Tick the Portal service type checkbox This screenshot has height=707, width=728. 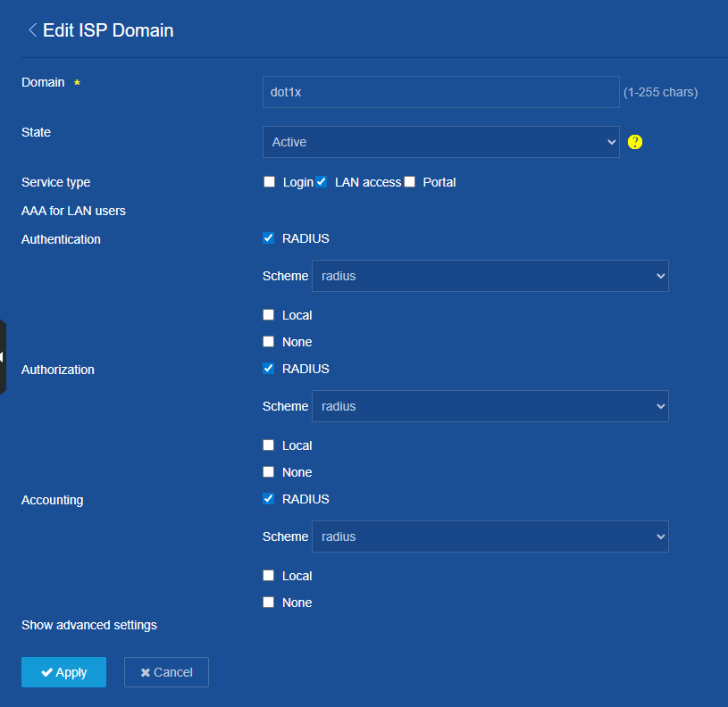pos(410,182)
